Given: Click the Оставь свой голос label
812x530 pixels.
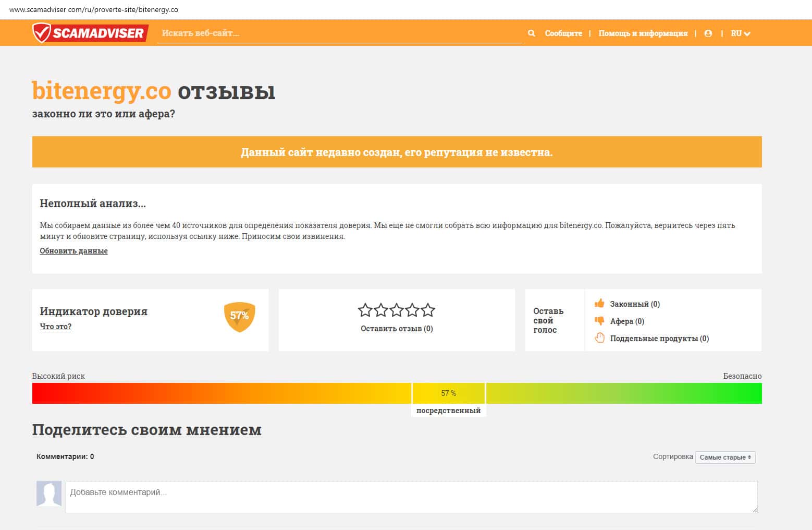Looking at the screenshot, I should (x=548, y=320).
